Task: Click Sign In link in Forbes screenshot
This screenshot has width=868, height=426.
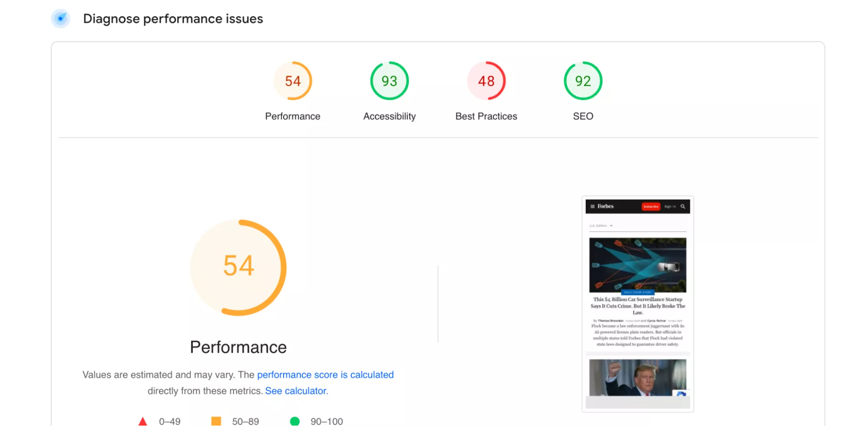Action: click(670, 206)
